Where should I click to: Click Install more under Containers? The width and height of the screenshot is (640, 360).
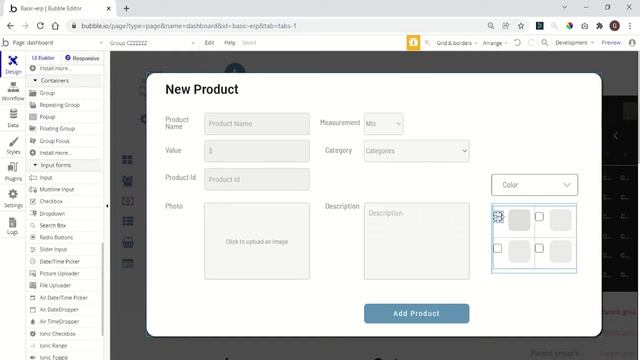tap(55, 153)
